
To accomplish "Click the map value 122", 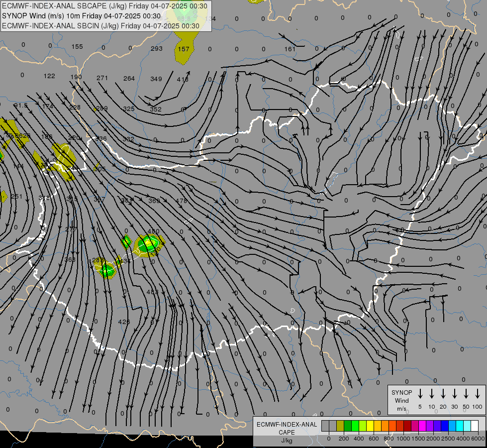I will point(49,76).
